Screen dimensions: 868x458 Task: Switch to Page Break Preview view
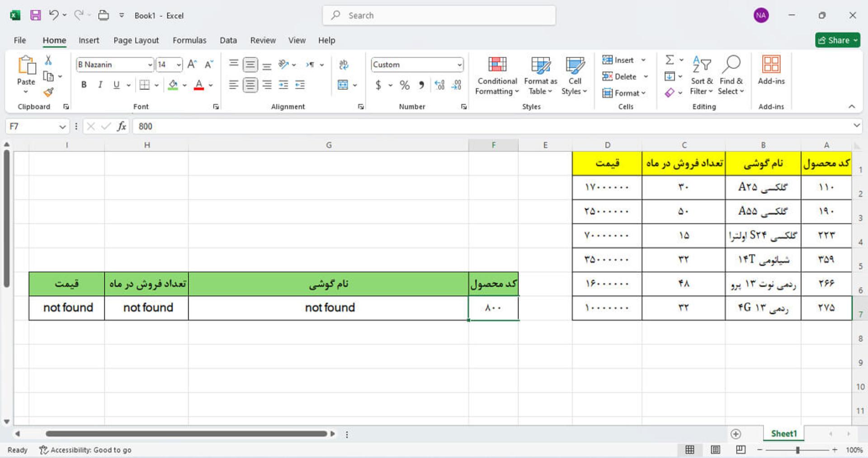(x=741, y=449)
